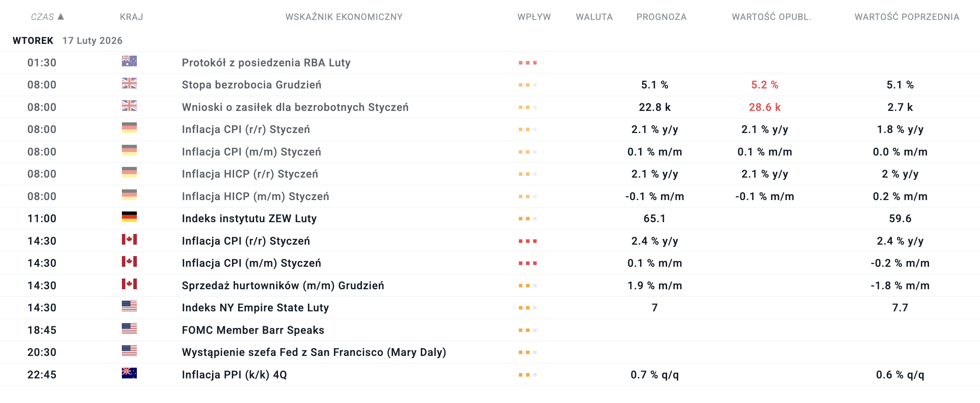Viewport: 980px width, 403px height.
Task: Click the Canadian flag beside Sprzedaż hurtowników
Action: click(129, 284)
